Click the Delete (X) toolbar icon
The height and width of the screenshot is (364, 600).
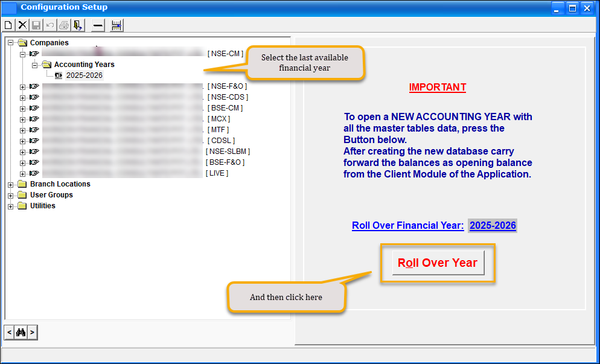(22, 25)
